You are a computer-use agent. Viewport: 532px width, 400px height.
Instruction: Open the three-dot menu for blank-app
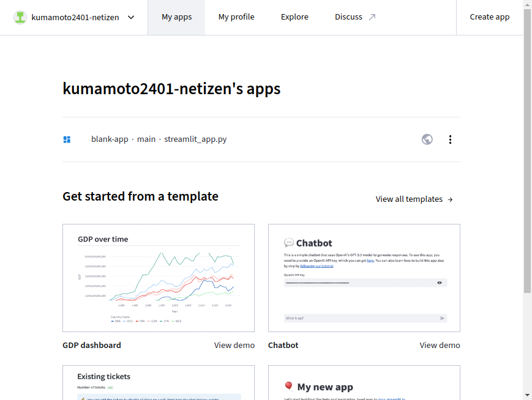coord(451,139)
